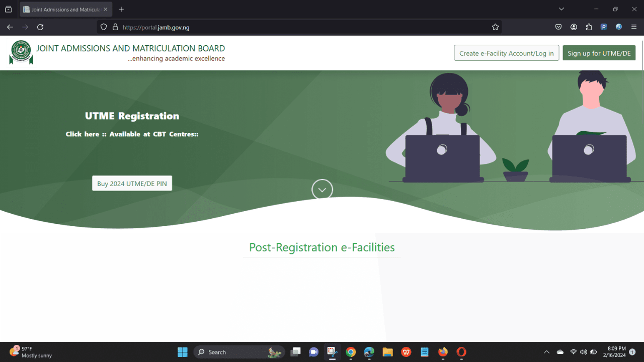Screen dimensions: 644x362
Task: Click Buy 2024 UTME/DE PIN button
Action: pos(132,184)
